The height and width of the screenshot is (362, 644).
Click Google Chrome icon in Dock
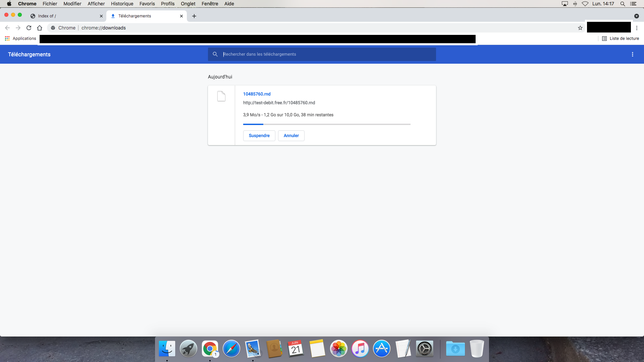pos(210,349)
